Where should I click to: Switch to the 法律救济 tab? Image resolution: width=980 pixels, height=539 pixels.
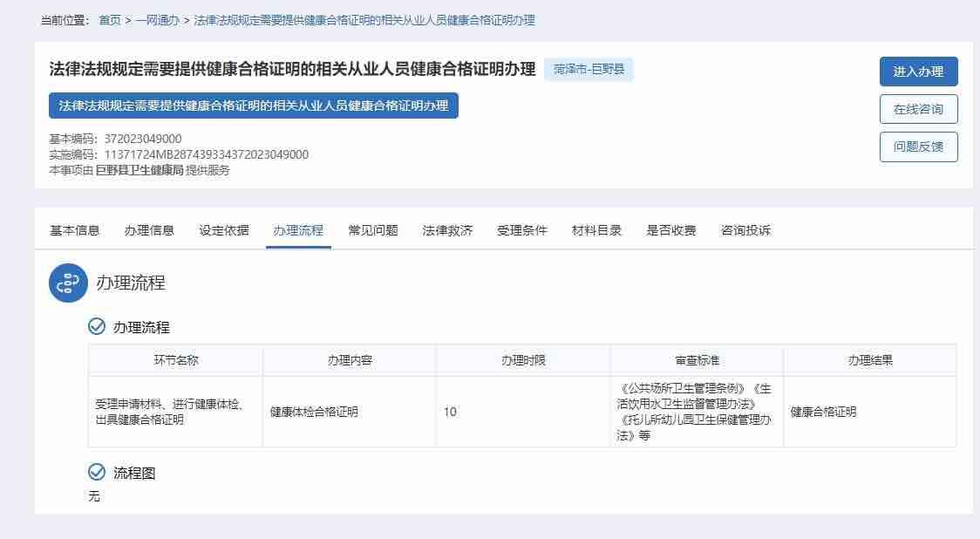(447, 230)
